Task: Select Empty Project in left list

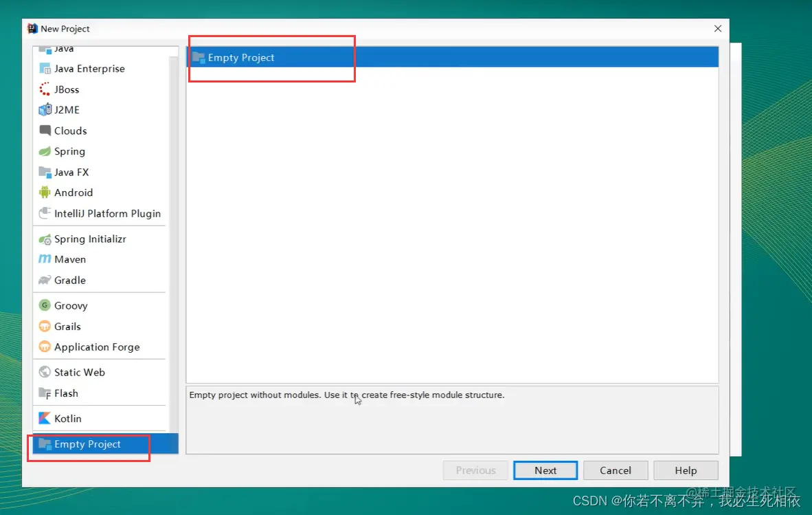Action: pos(106,444)
